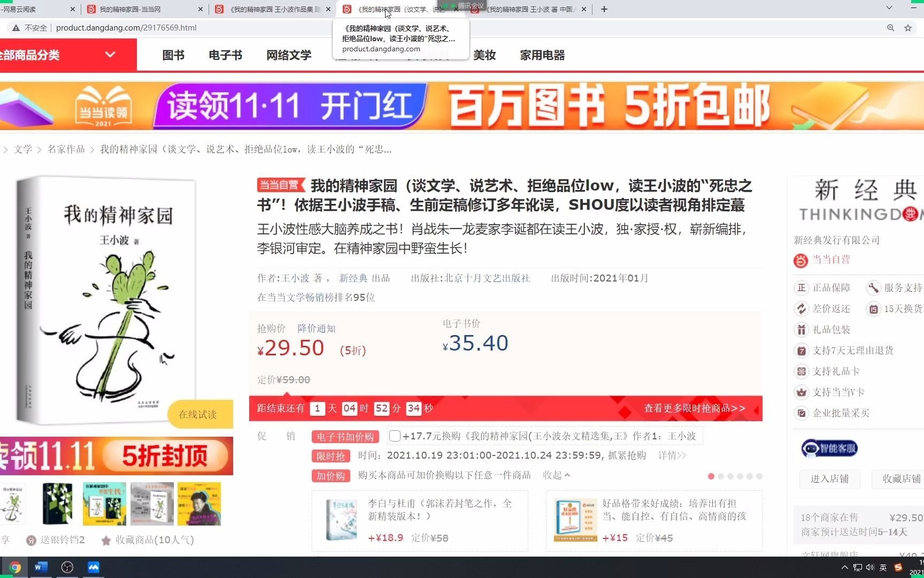Select the green 野蛮生长 thumbnail
924x578 pixels.
(104, 504)
